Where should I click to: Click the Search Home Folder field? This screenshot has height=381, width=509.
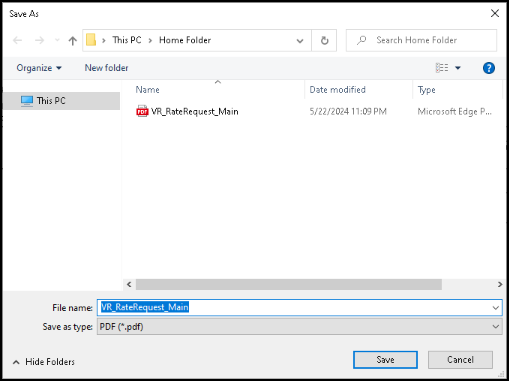coord(421,40)
